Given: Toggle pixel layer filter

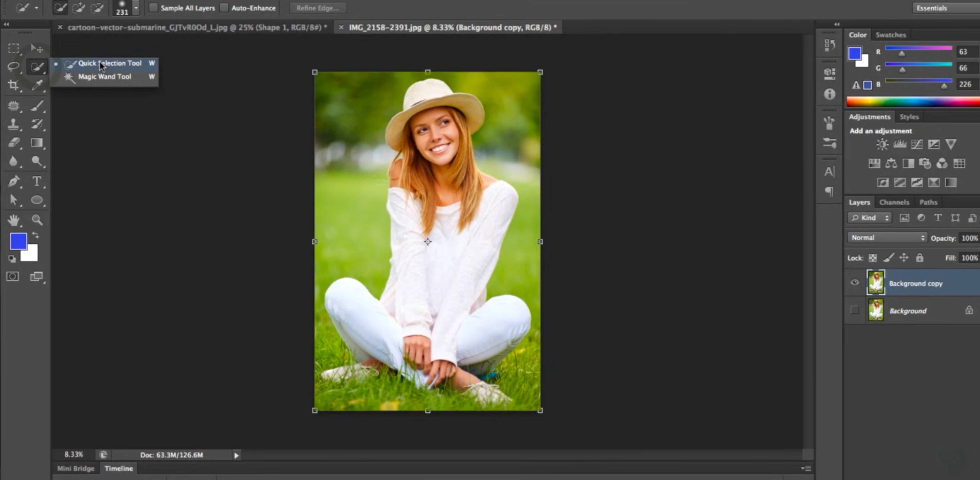Looking at the screenshot, I should click(904, 218).
